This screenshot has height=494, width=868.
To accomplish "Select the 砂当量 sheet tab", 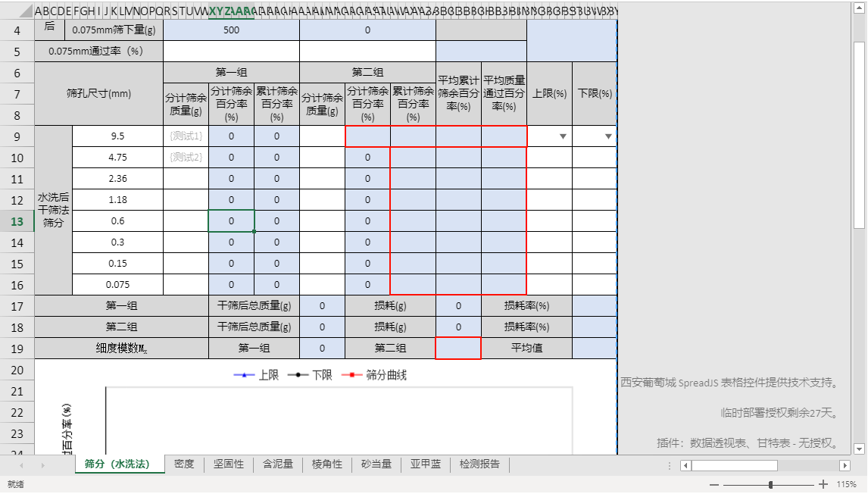I will (375, 464).
